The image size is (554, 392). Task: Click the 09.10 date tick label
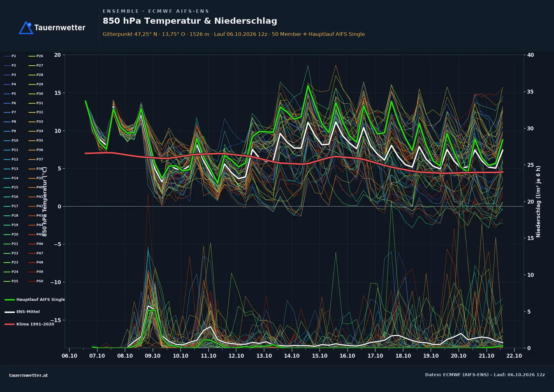(153, 356)
